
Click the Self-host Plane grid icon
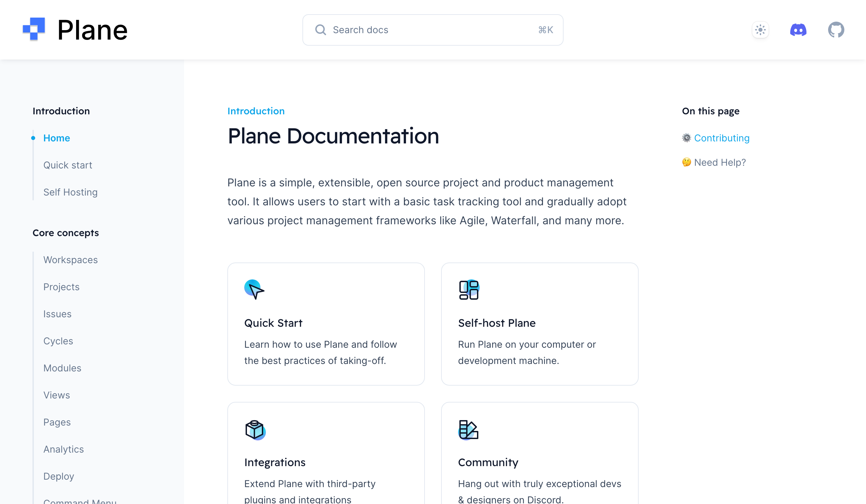(x=469, y=290)
